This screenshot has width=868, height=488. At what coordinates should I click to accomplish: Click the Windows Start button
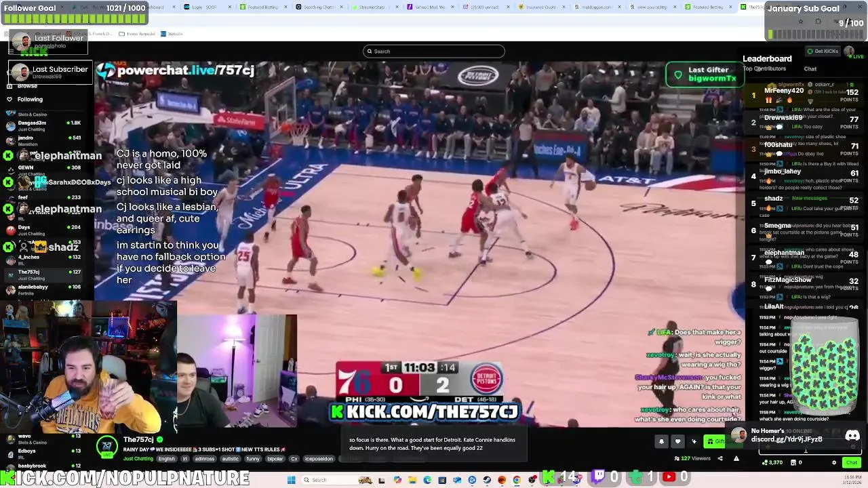[292, 480]
